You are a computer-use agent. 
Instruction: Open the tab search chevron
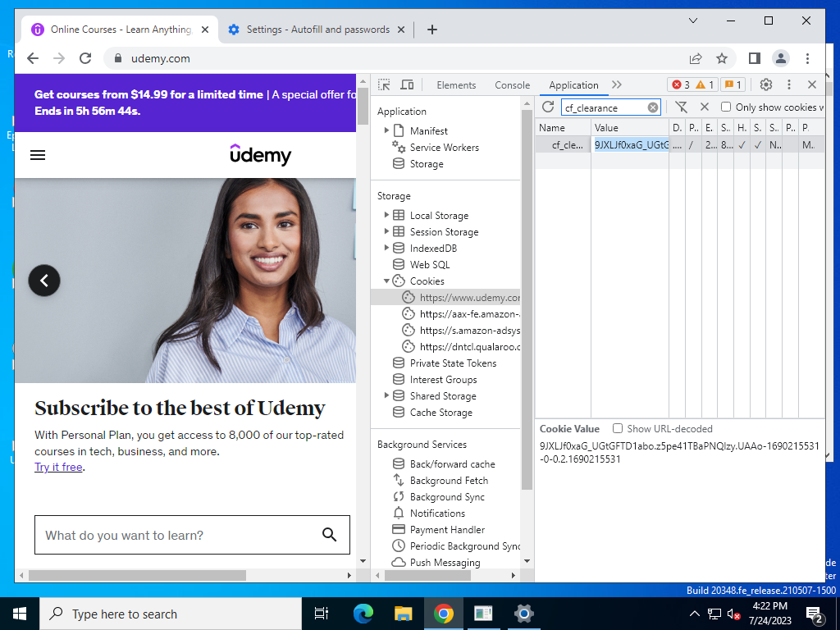coord(692,21)
